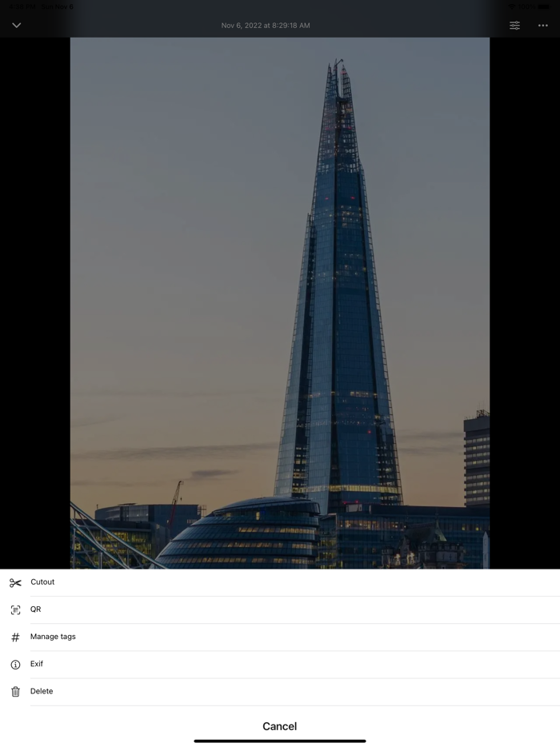Dismiss the sheet with Cancel
Image resolution: width=560 pixels, height=747 pixels.
tap(280, 726)
